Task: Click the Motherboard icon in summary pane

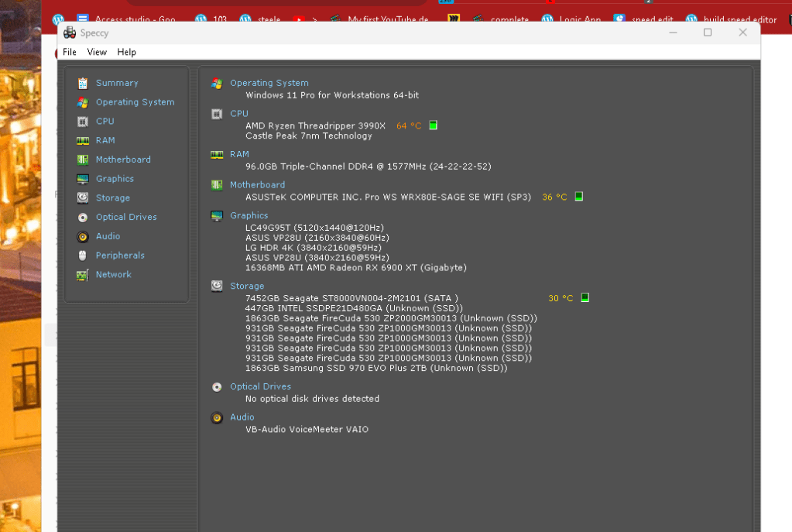Action: click(x=217, y=185)
